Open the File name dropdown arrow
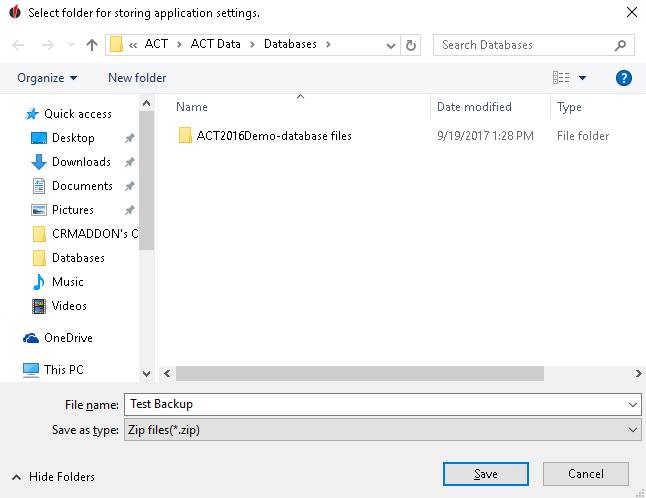This screenshot has width=646, height=498. [633, 404]
